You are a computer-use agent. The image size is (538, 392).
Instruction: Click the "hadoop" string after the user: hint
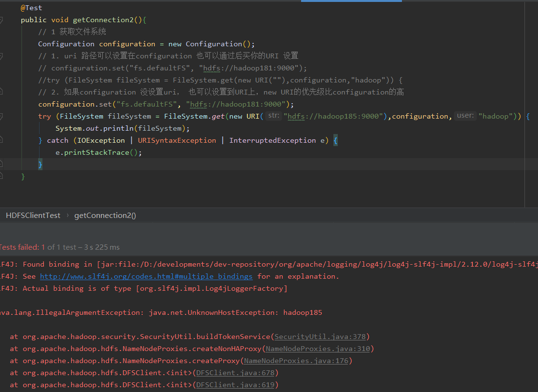tap(496, 116)
